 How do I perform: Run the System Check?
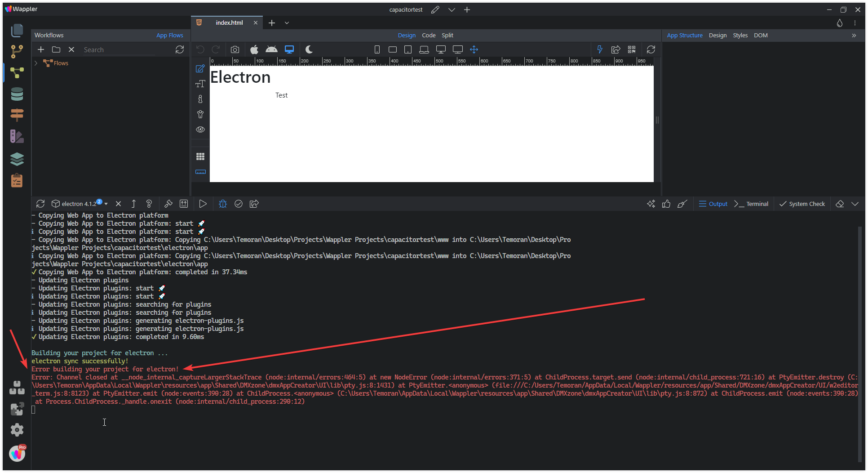click(x=802, y=204)
